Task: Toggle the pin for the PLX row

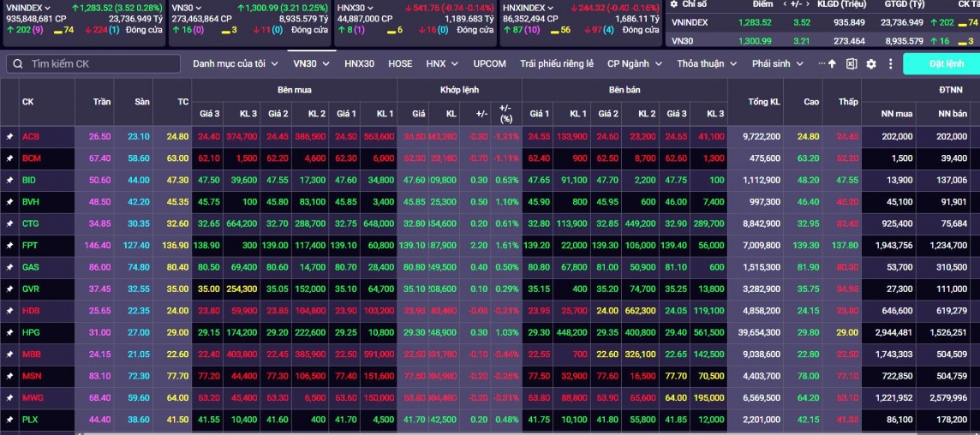Action: click(9, 420)
